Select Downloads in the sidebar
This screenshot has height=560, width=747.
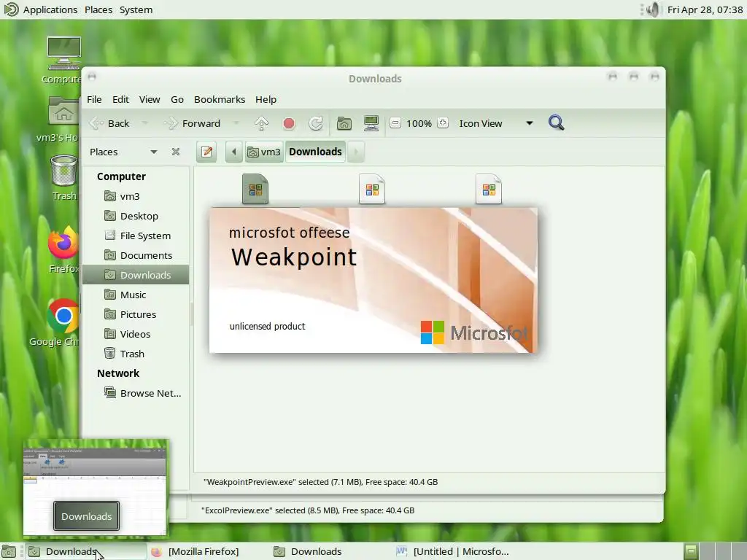[x=136, y=275]
